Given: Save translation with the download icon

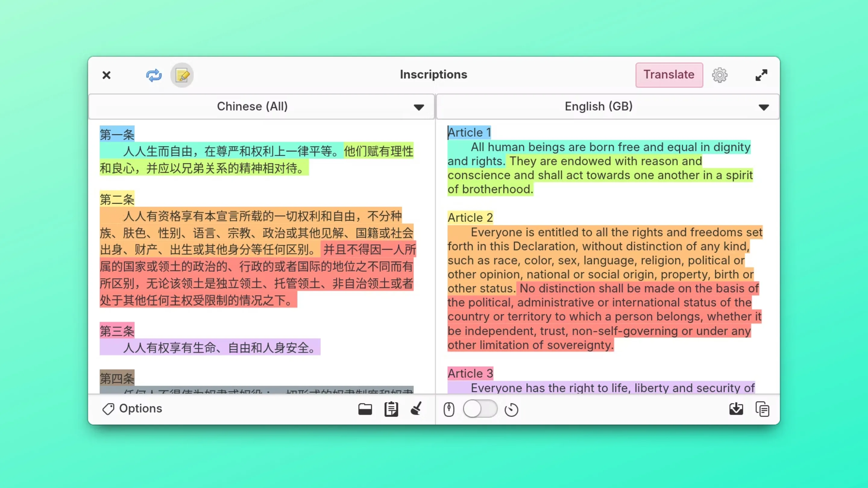Looking at the screenshot, I should (x=736, y=409).
